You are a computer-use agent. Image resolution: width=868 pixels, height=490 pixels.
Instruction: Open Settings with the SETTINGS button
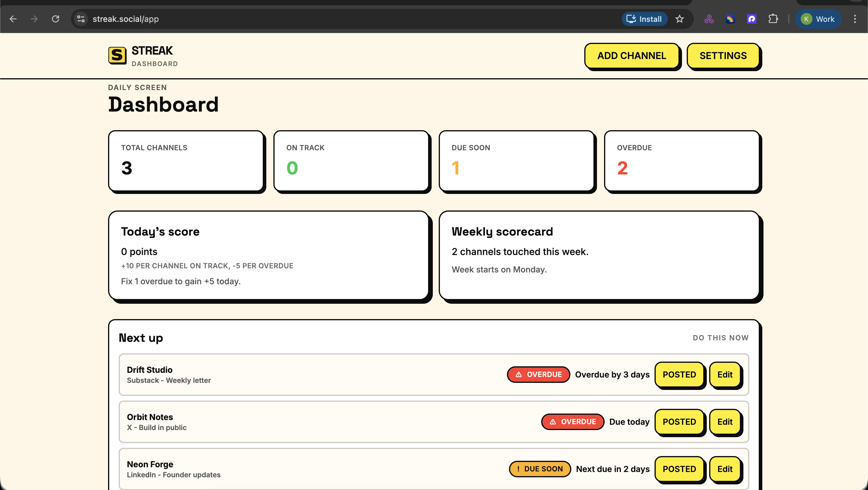[723, 55]
